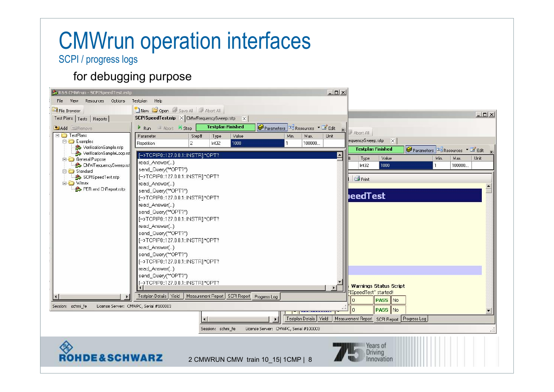Select the SCPISpeedTest.rstp document tab
Viewport: 554px width, 392px height.
click(x=155, y=118)
